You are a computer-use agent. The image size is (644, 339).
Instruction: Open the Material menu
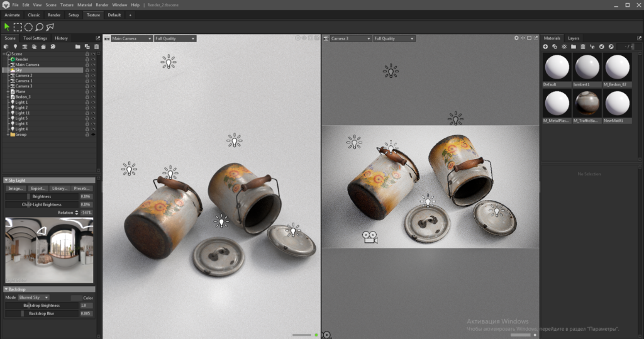click(85, 5)
